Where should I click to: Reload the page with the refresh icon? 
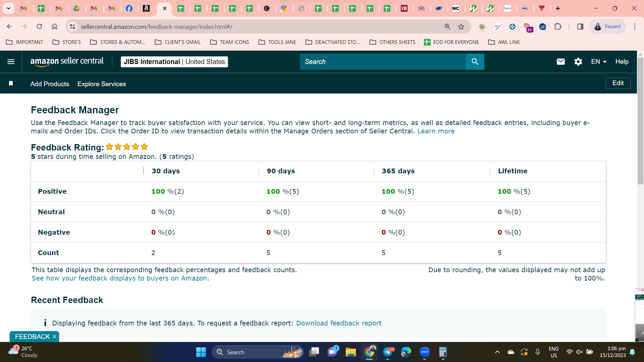tap(39, 26)
